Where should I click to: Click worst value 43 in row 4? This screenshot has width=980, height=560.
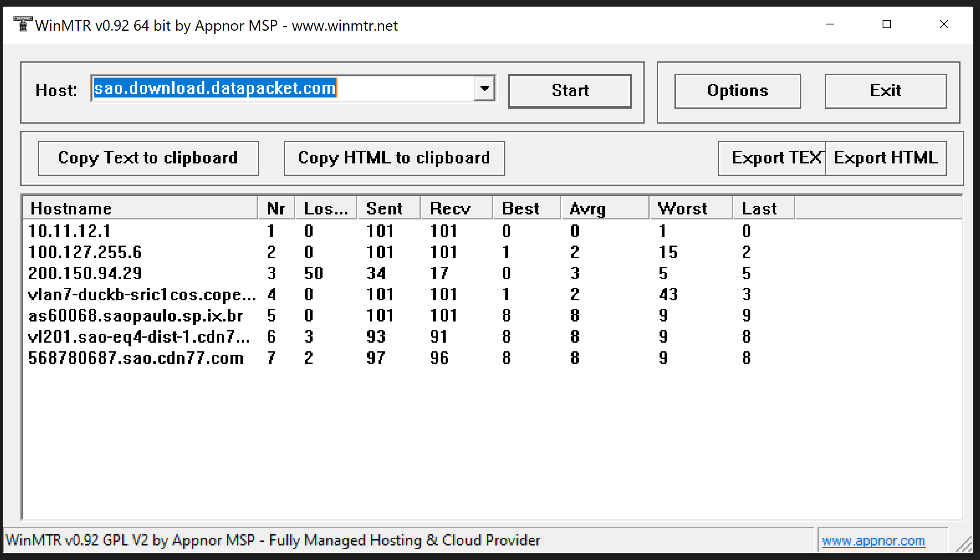tap(668, 294)
